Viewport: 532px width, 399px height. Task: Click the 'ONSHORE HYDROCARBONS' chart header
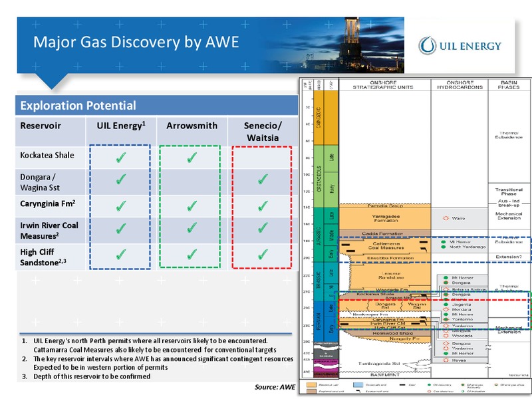click(x=460, y=85)
